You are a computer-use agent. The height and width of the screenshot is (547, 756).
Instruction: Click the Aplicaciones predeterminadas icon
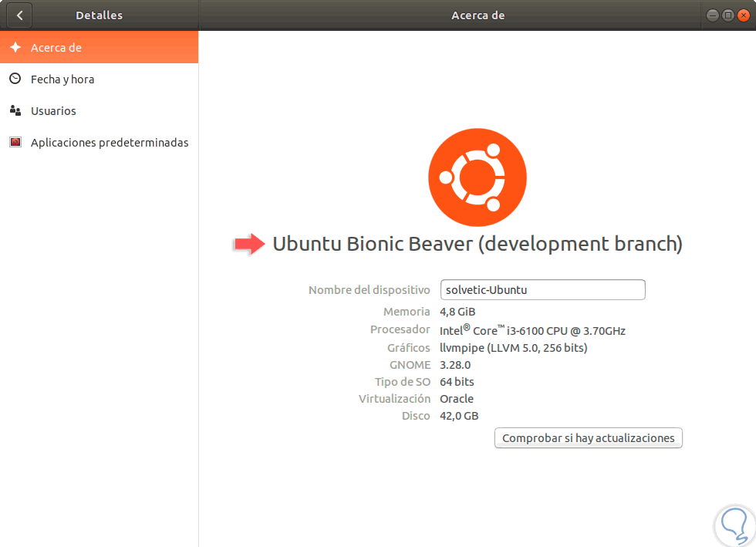(x=15, y=142)
